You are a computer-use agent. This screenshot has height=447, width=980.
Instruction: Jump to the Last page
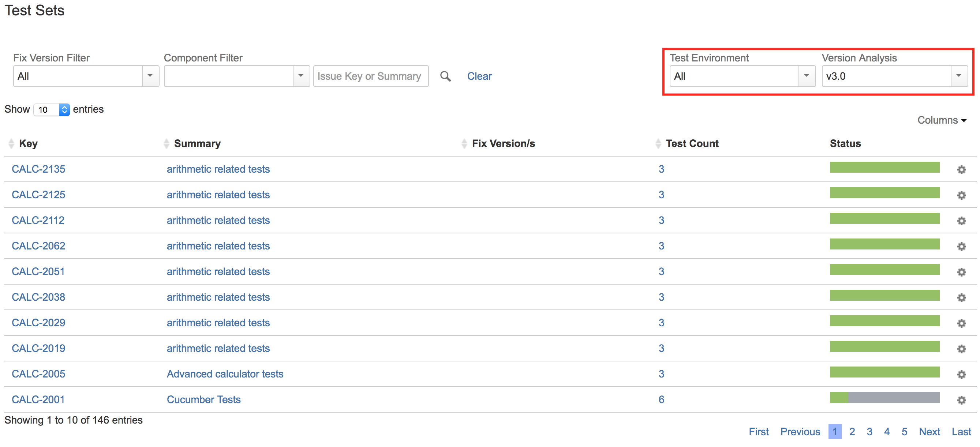point(961,431)
